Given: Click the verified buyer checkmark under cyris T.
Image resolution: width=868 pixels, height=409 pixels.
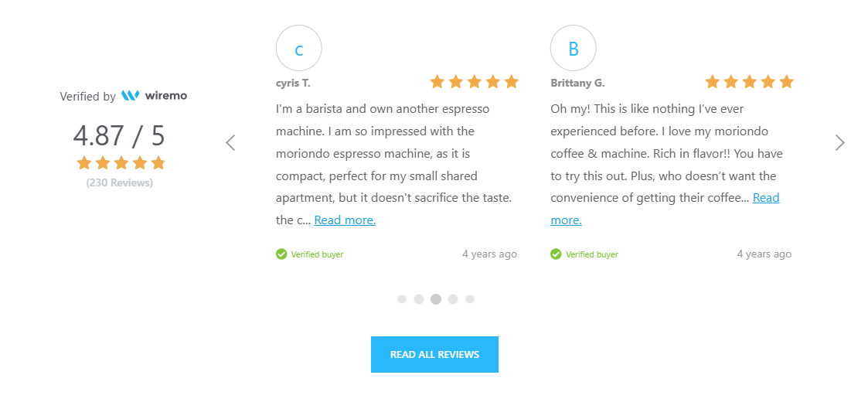Looking at the screenshot, I should coord(281,254).
